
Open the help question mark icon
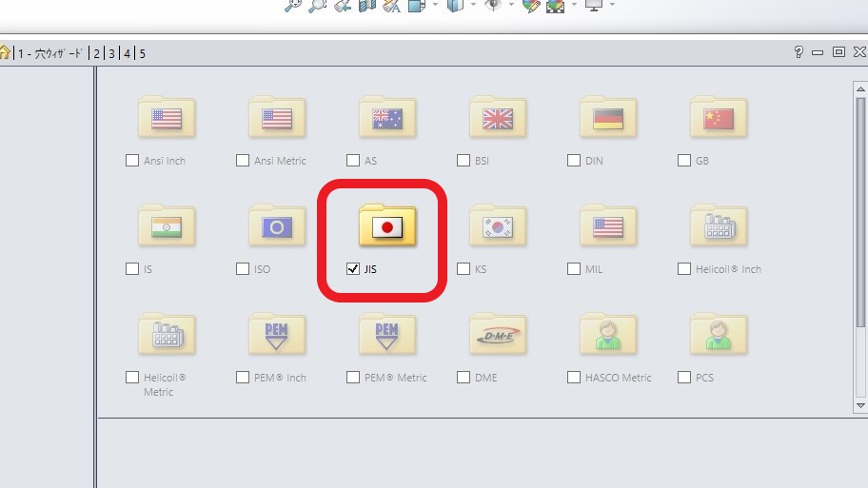[799, 52]
